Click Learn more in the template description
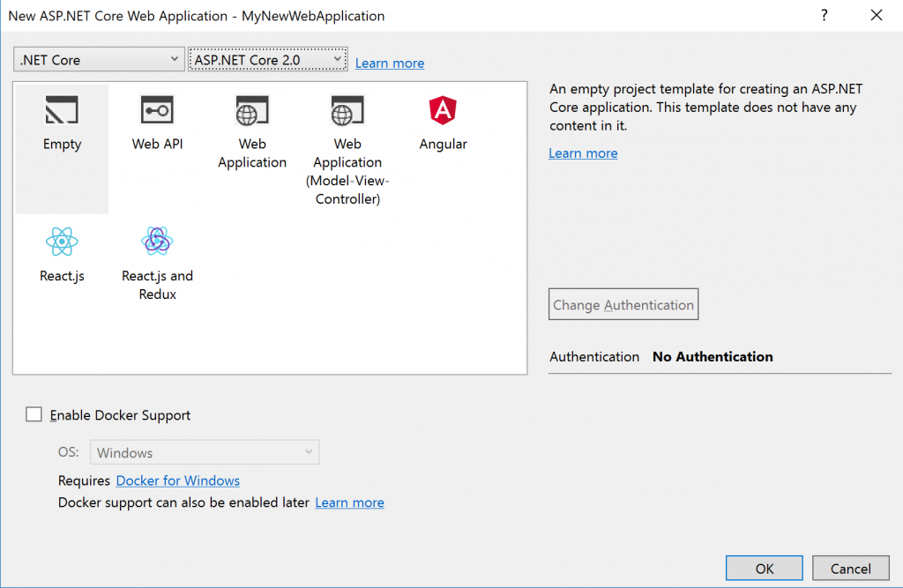The width and height of the screenshot is (903, 588). pos(582,153)
